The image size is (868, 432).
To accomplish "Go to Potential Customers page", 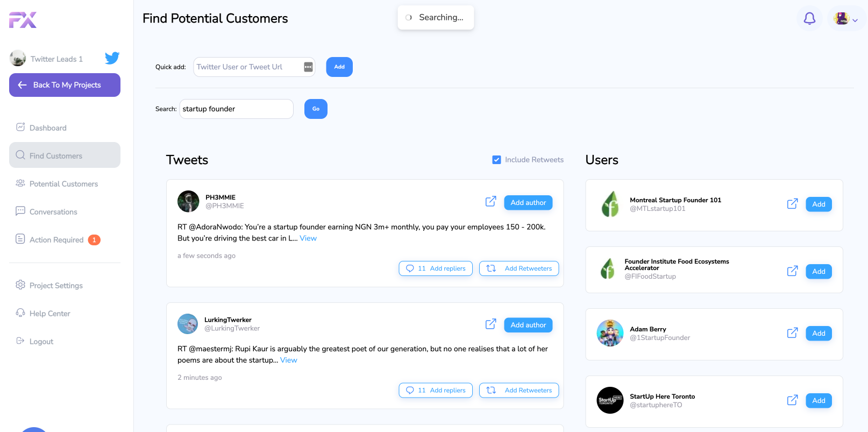I will point(63,184).
